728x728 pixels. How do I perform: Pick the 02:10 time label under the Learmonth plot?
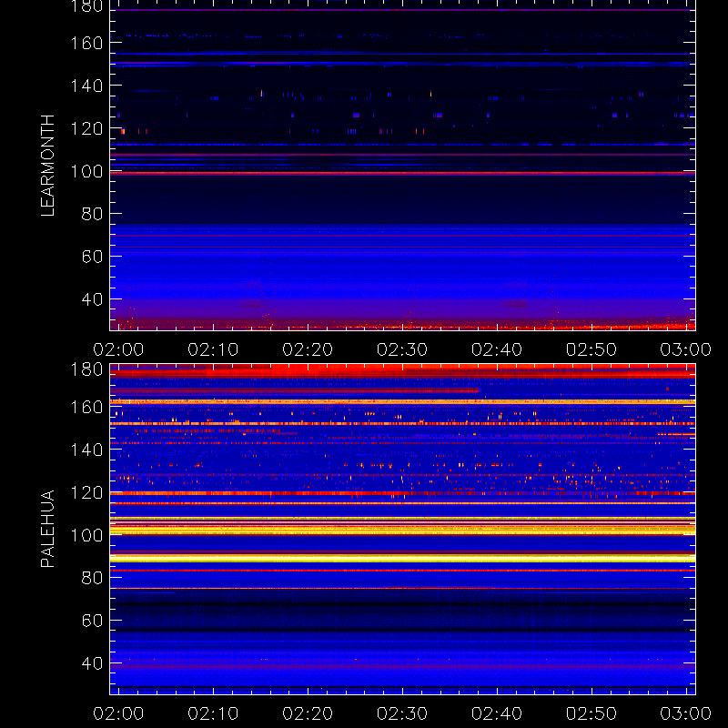point(213,349)
